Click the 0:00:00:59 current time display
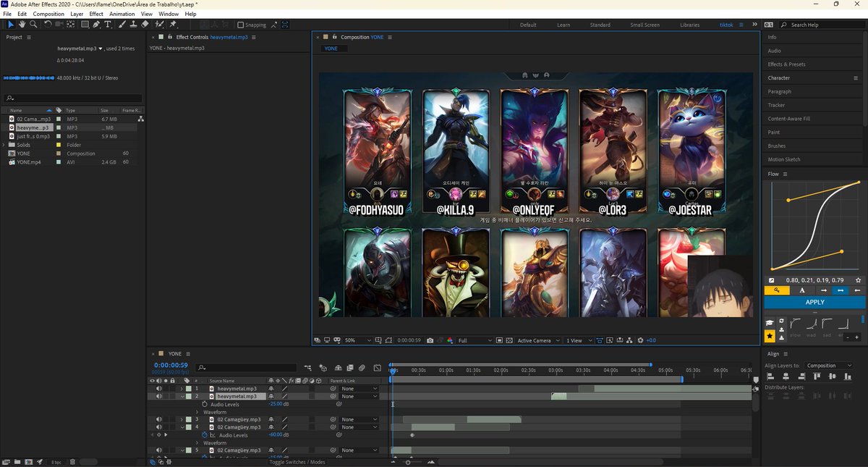This screenshot has width=868, height=467. coord(171,365)
